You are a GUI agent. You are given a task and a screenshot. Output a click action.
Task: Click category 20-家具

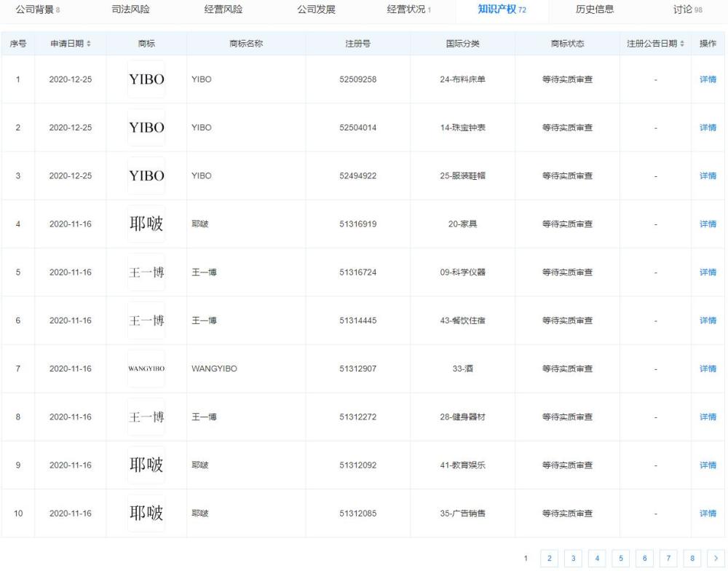coord(462,224)
